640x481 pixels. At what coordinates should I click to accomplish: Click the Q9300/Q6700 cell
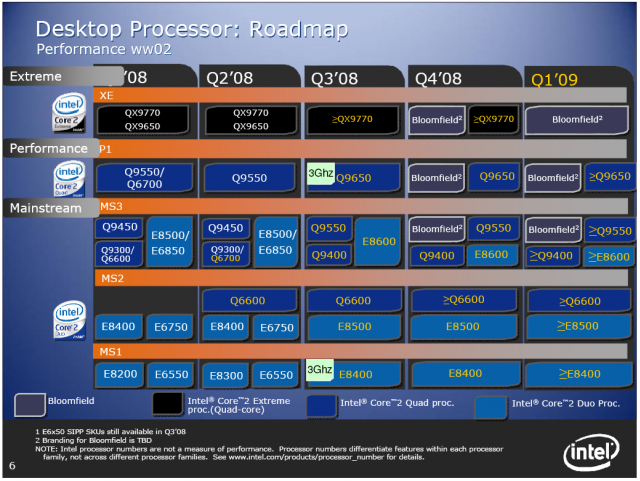click(x=226, y=254)
